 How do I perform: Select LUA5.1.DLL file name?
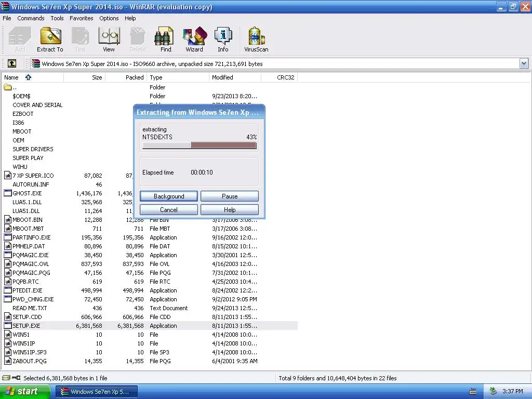(27, 202)
